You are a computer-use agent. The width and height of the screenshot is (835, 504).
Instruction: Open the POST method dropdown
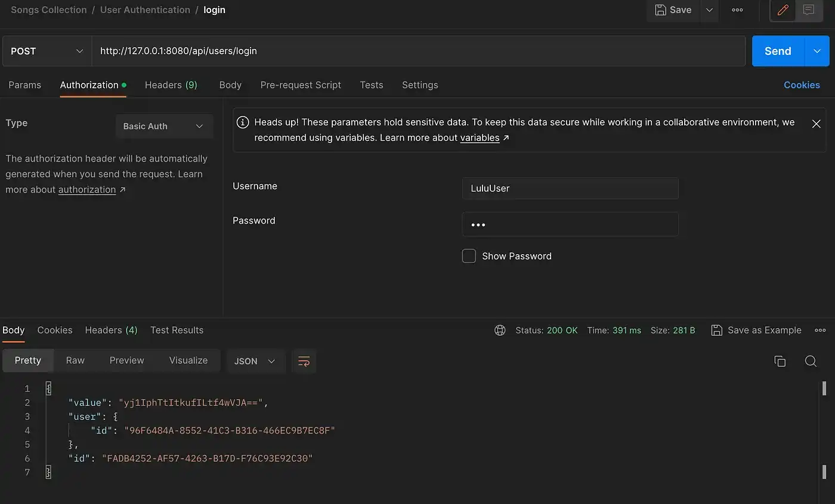pos(47,51)
